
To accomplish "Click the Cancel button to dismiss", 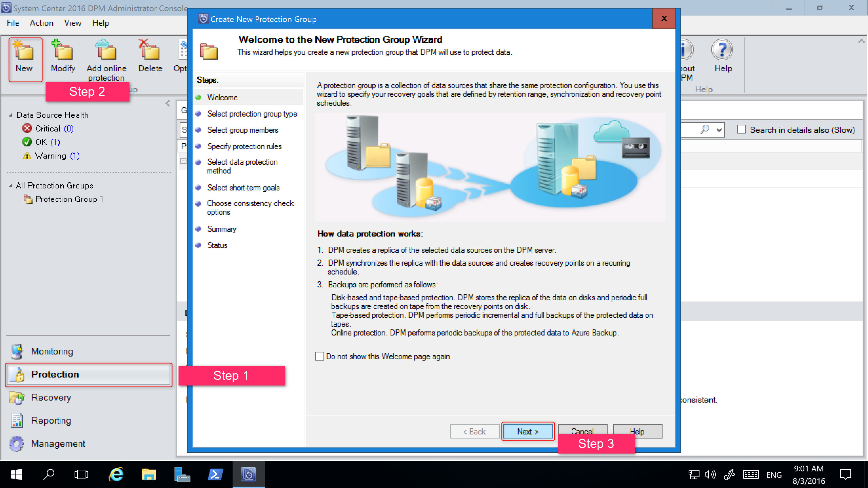I will [x=581, y=431].
